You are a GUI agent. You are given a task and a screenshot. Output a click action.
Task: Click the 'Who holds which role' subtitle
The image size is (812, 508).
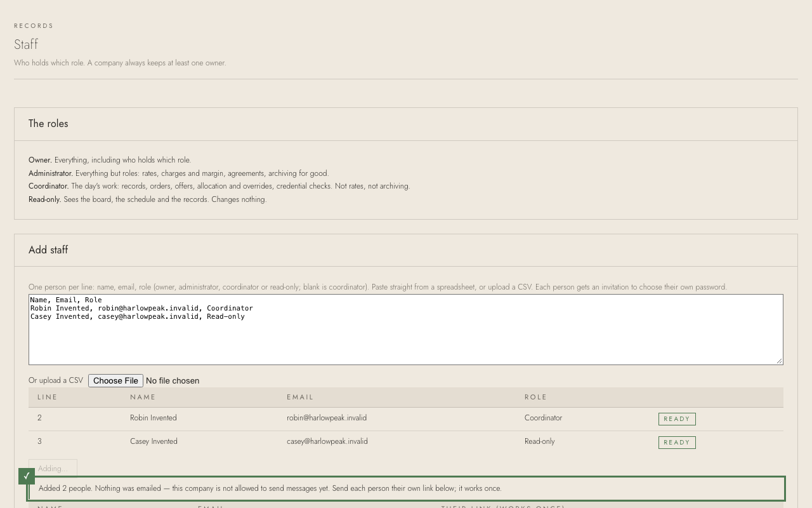coord(120,63)
